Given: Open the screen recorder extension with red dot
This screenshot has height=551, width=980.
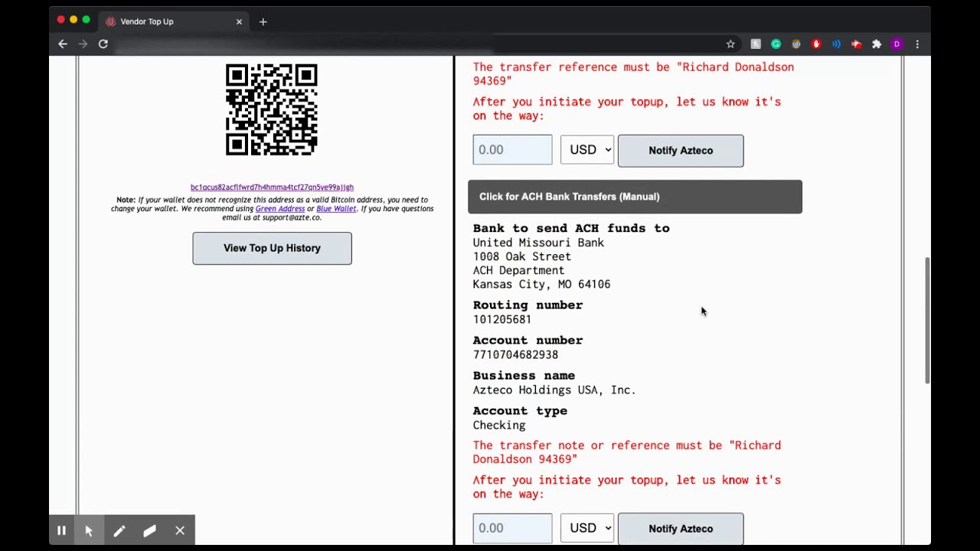Looking at the screenshot, I should point(856,44).
